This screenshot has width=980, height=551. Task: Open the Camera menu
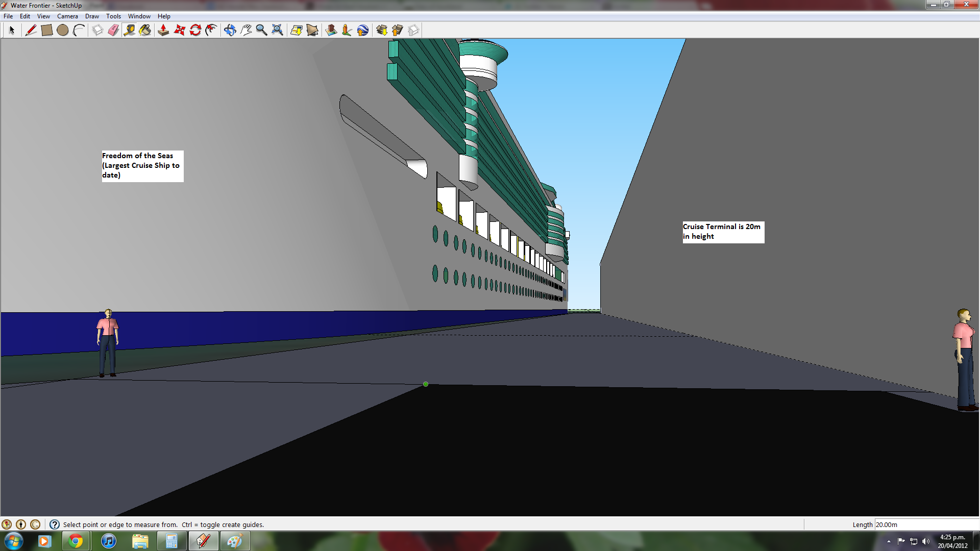pos(67,16)
